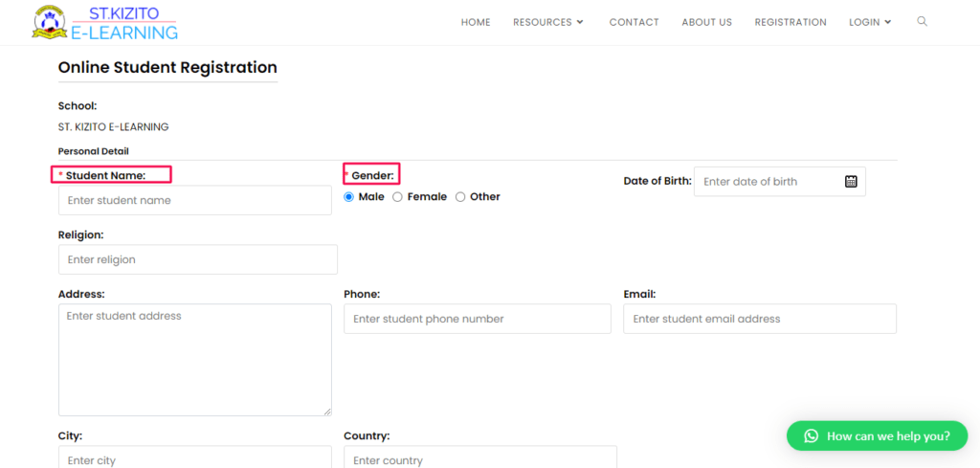The height and width of the screenshot is (468, 980).
Task: Select the Female gender option
Action: pos(397,197)
